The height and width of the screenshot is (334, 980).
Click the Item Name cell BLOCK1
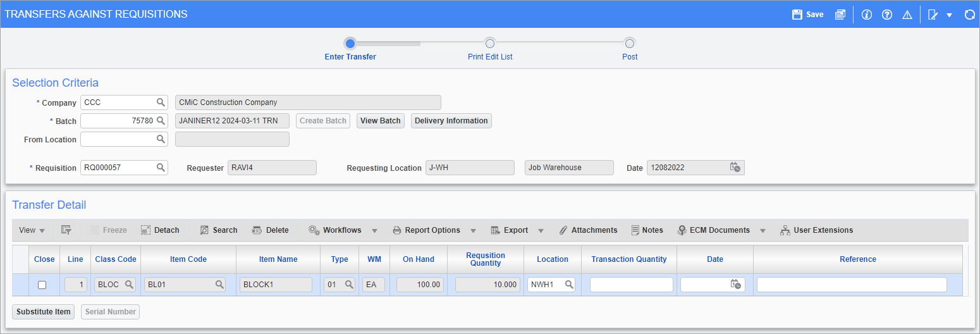point(276,285)
